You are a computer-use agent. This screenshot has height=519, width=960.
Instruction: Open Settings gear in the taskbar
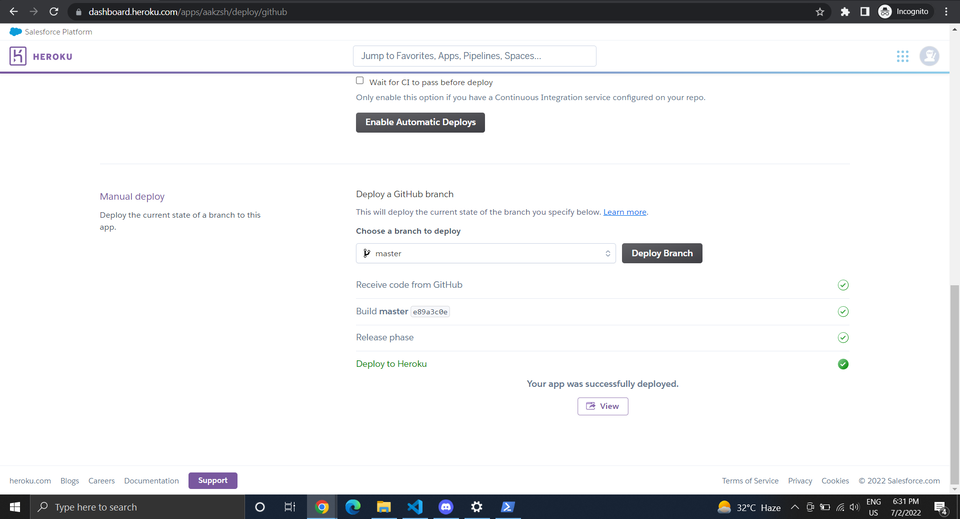(x=476, y=507)
